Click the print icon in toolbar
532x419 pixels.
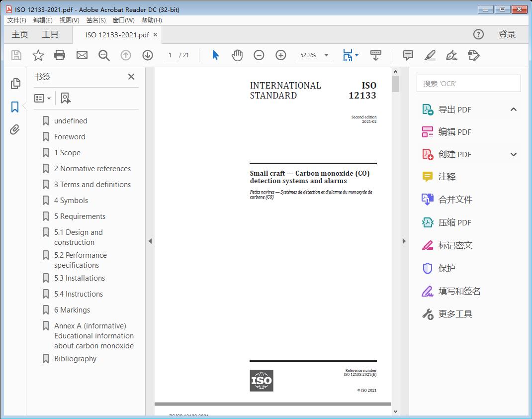(60, 55)
